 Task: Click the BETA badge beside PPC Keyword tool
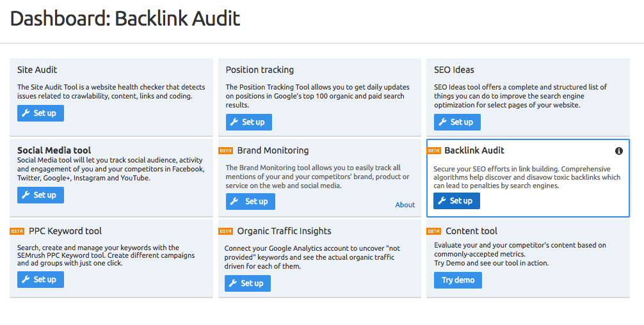coord(17,232)
